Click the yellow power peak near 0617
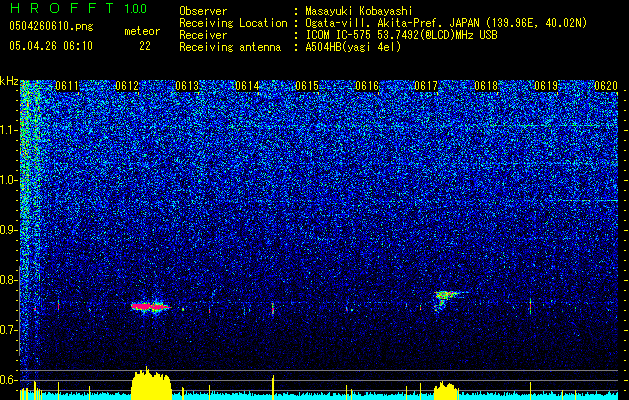Image resolution: width=629 pixels, height=400 pixels. [445, 391]
